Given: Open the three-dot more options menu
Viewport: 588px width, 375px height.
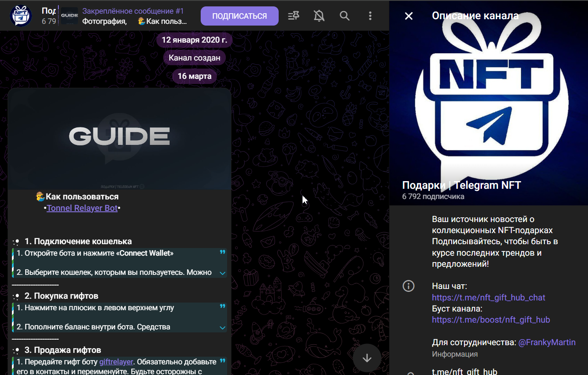Looking at the screenshot, I should [x=370, y=16].
